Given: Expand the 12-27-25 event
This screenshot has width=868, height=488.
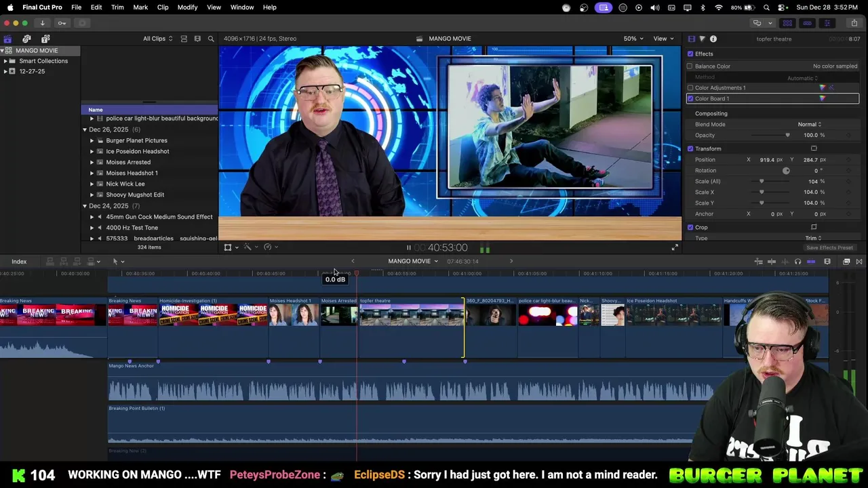Looking at the screenshot, I should (5, 72).
